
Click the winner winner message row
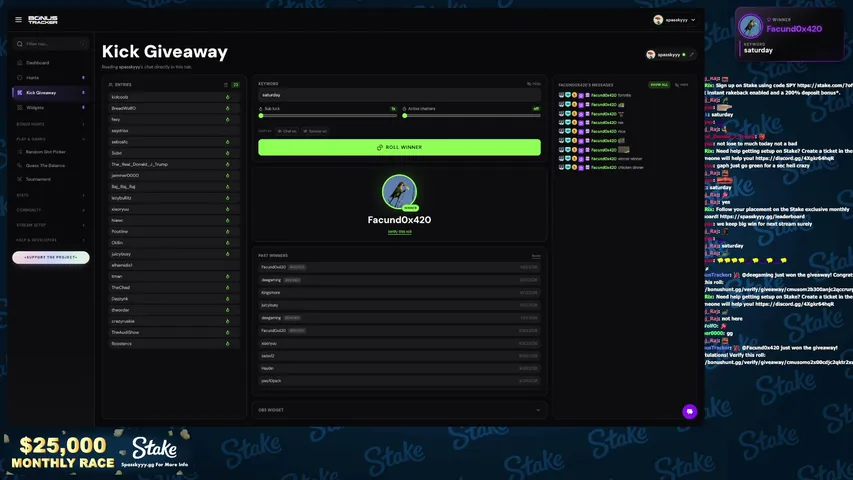click(x=602, y=159)
